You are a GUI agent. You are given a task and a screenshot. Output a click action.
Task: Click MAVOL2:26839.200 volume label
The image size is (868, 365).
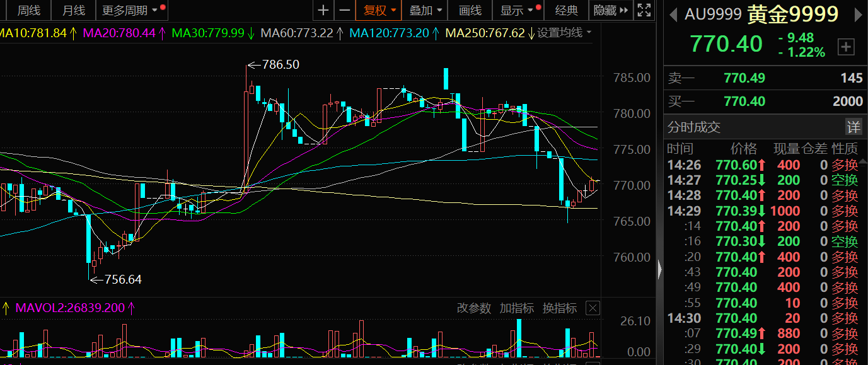pyautogui.click(x=69, y=308)
